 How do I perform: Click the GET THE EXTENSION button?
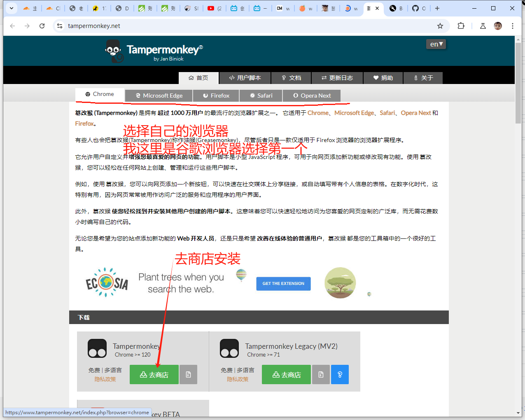coord(283,284)
